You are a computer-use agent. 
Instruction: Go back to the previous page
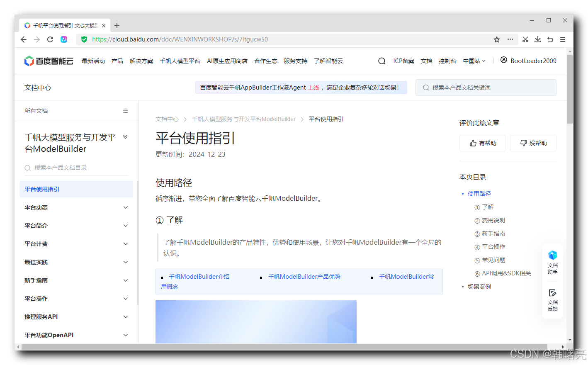coord(24,39)
